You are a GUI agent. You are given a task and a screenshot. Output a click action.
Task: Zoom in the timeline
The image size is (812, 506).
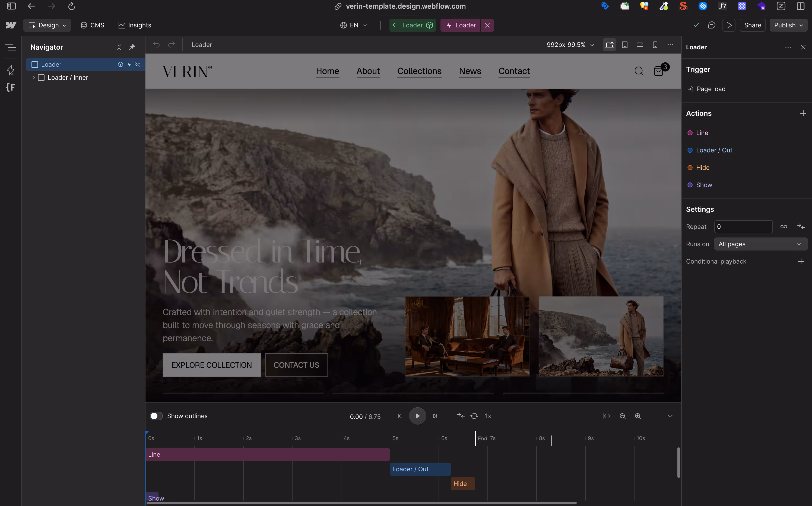click(638, 416)
